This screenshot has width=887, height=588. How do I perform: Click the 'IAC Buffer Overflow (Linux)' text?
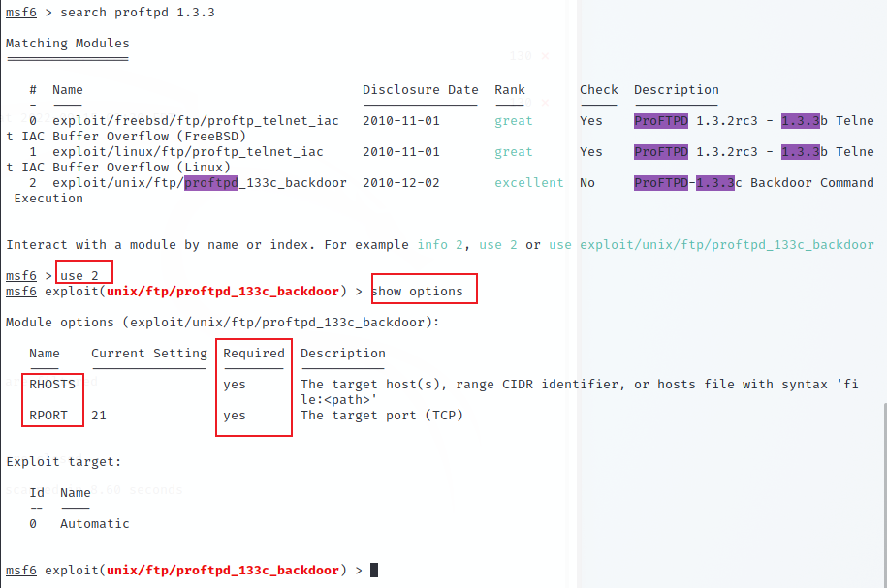tap(126, 168)
